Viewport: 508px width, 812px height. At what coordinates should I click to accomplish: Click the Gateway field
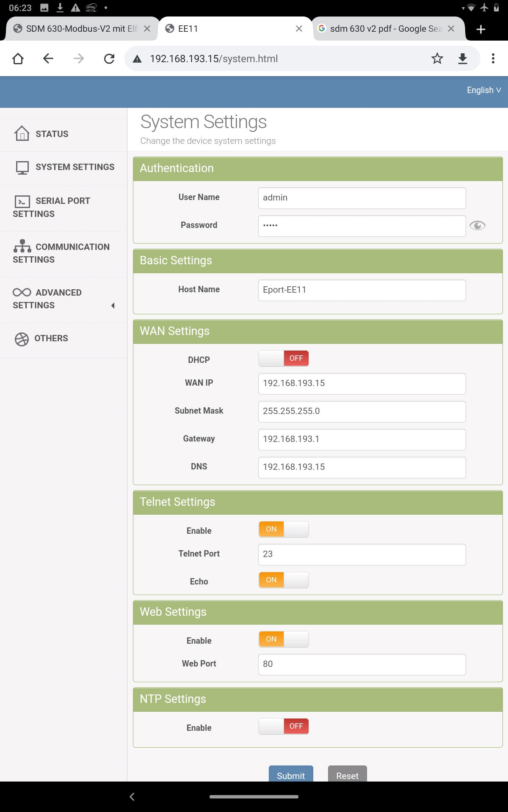coord(362,439)
